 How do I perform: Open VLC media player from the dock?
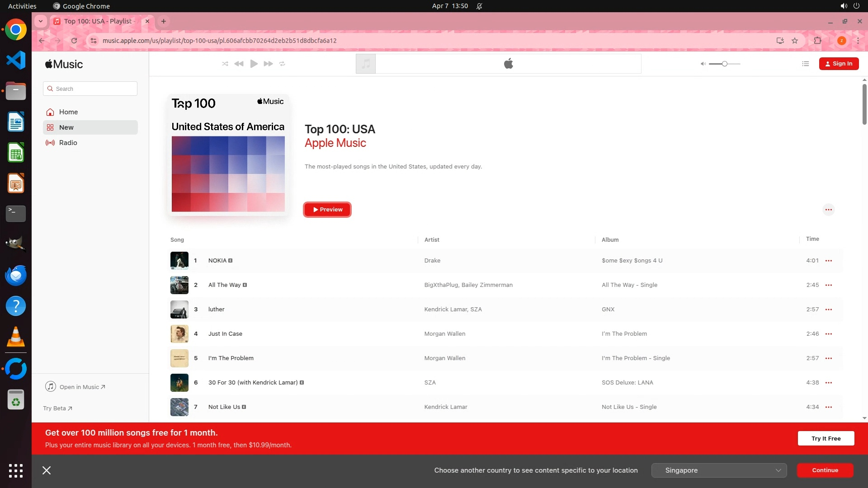[16, 337]
